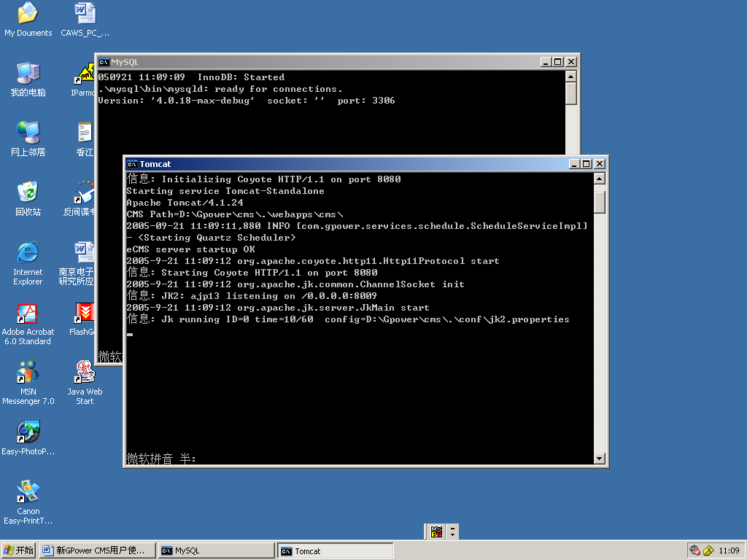
Task: Open the MySQL window system menu icon
Action: click(104, 62)
